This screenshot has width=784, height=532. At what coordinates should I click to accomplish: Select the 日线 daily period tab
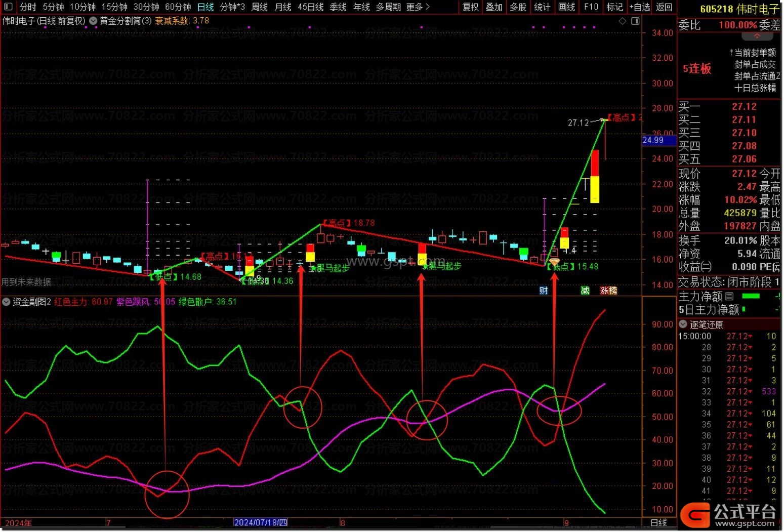coord(205,7)
